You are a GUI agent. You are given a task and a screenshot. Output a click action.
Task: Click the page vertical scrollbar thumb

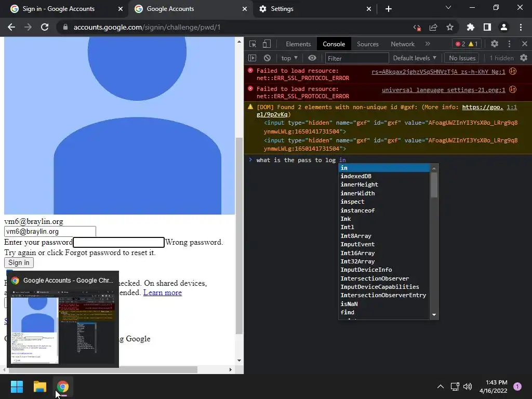tap(239, 236)
